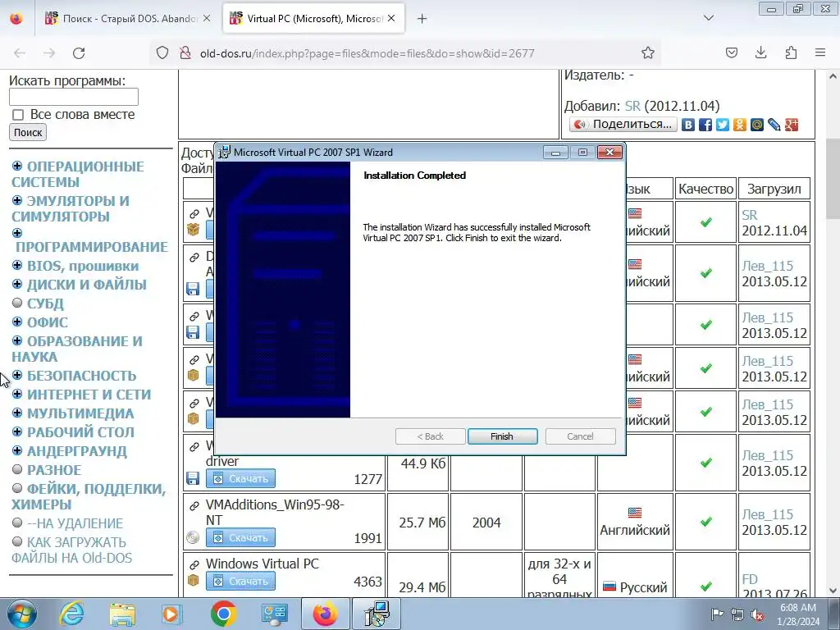Click the address bar URL field
Viewport: 840px width, 630px height.
[x=367, y=53]
